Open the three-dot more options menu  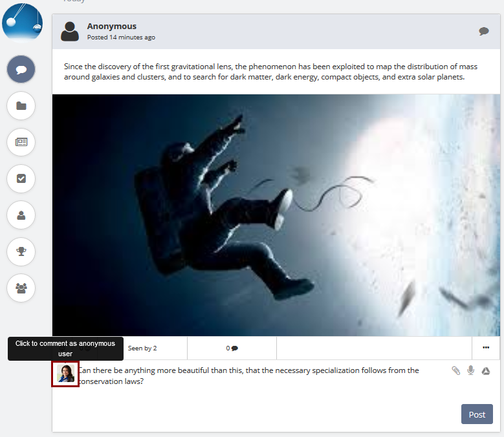486,347
